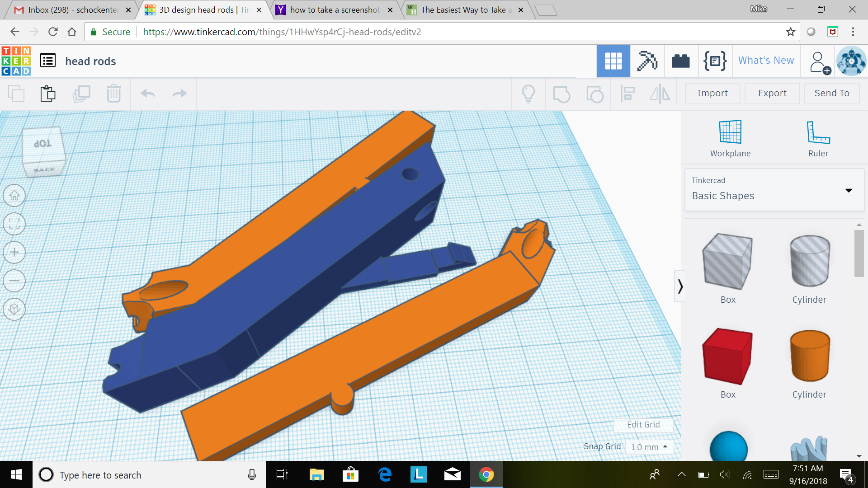Click the Tinkercad logo
Screen dimensions: 868x488
(x=16, y=61)
